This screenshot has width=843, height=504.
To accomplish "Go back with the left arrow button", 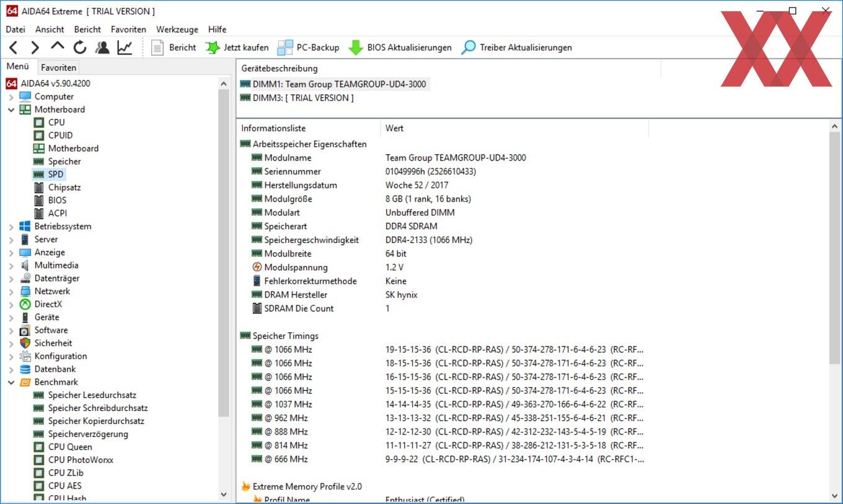I will pos(14,48).
